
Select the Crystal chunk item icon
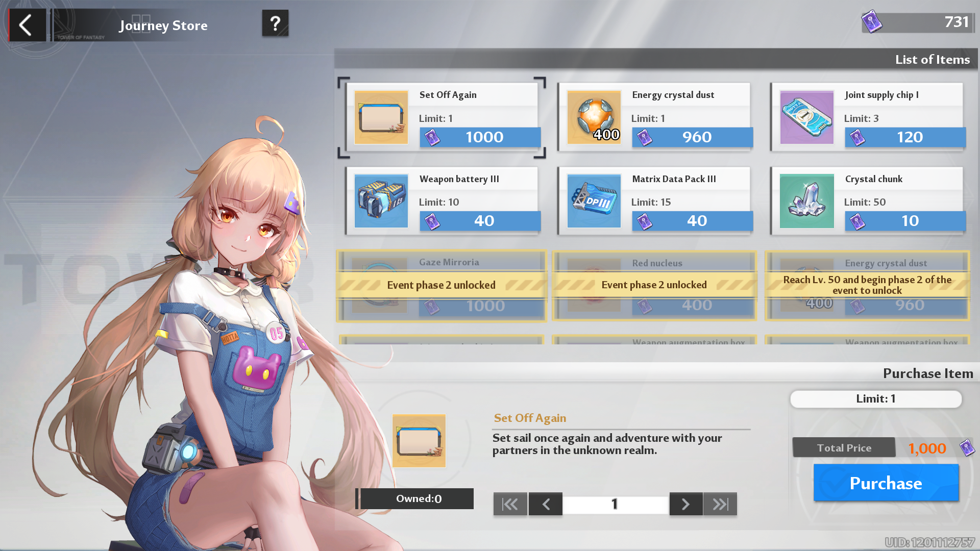806,201
